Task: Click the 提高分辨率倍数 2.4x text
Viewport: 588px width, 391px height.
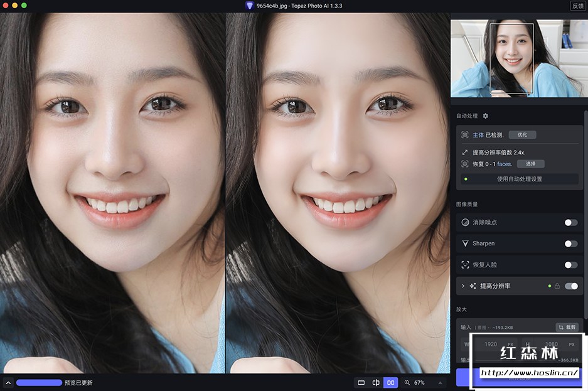Action: pos(499,153)
